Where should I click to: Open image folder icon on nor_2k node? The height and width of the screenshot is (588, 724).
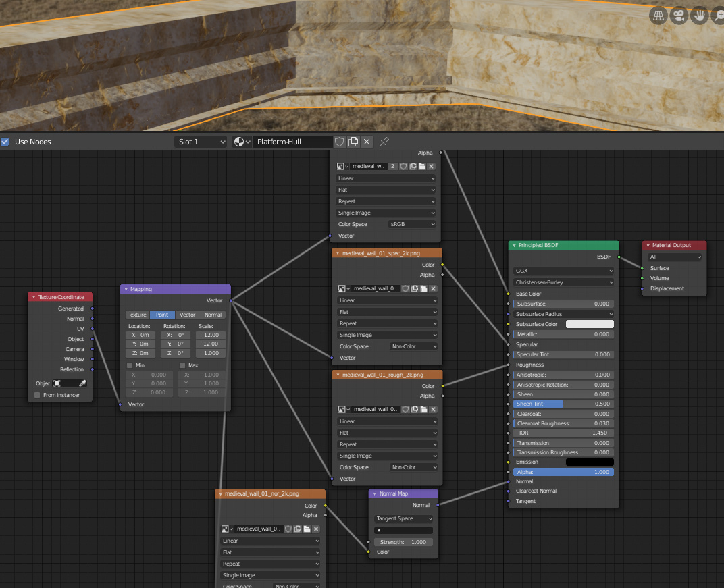point(307,529)
